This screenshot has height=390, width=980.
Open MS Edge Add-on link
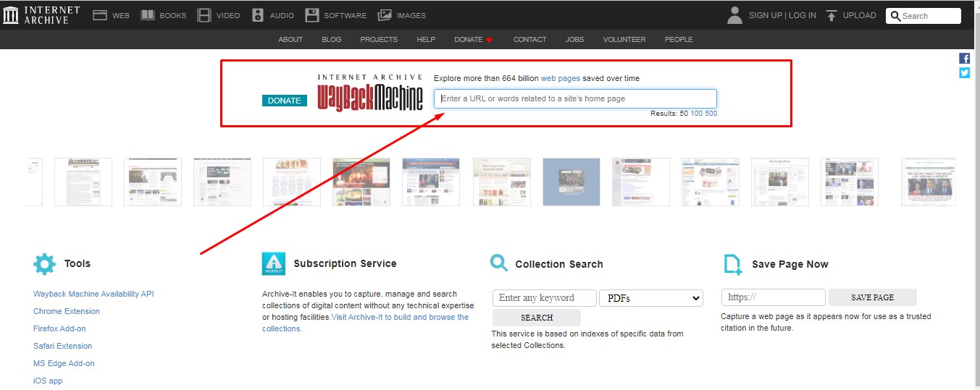point(64,363)
